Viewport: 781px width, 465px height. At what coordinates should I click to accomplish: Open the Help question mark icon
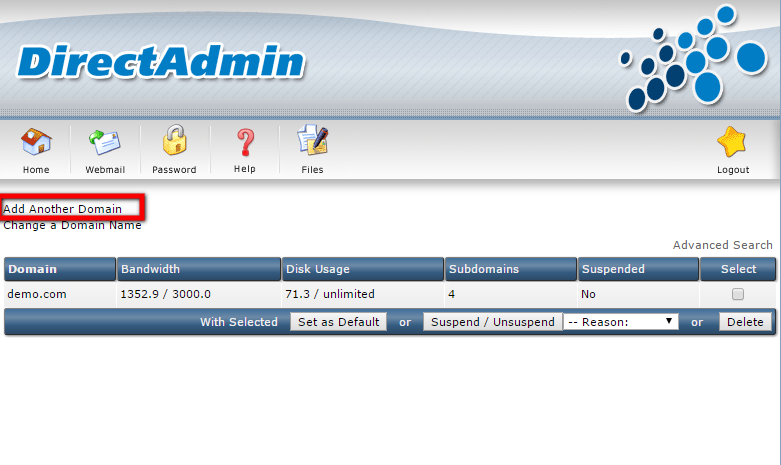245,142
